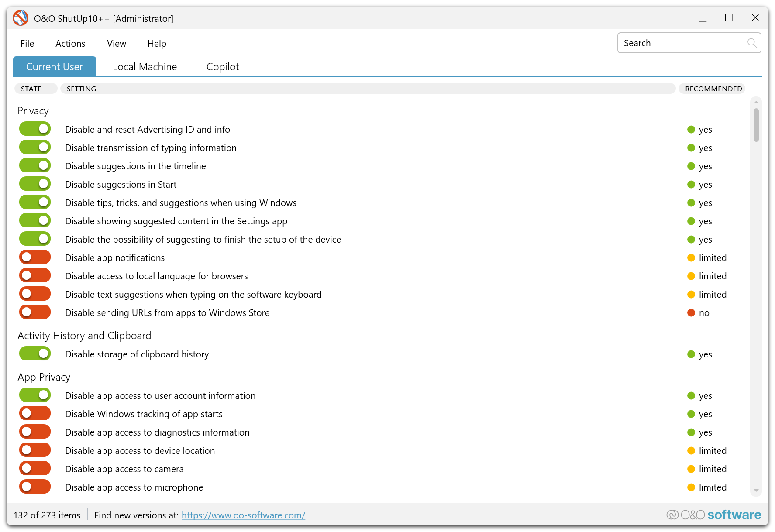Sort by the RECOMMENDED column header
Viewport: 775px width, 532px height.
pos(713,89)
